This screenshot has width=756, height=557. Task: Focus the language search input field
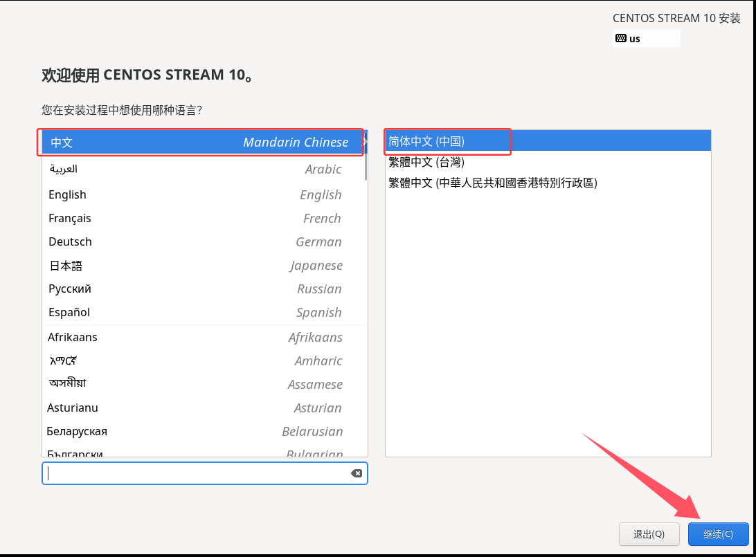205,473
